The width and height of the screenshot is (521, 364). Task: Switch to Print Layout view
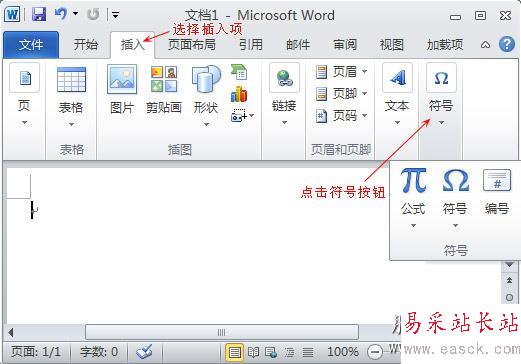235,352
